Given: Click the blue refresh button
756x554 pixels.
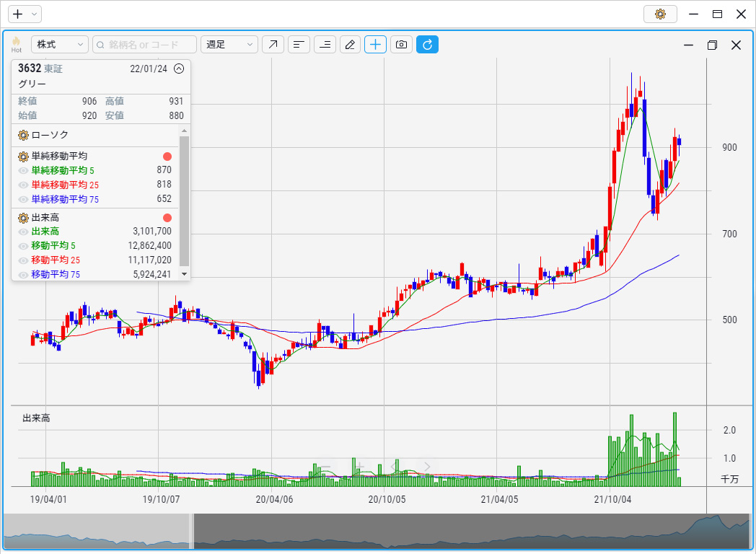Looking at the screenshot, I should pyautogui.click(x=427, y=44).
